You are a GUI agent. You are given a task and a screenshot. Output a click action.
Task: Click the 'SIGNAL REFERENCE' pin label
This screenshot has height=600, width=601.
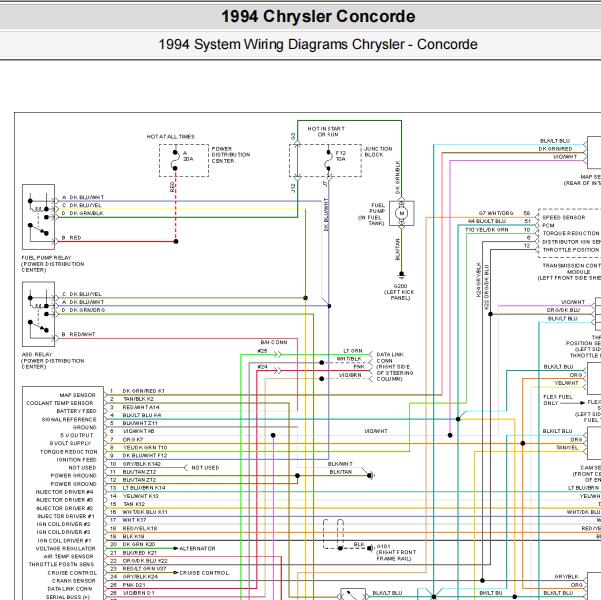point(69,419)
